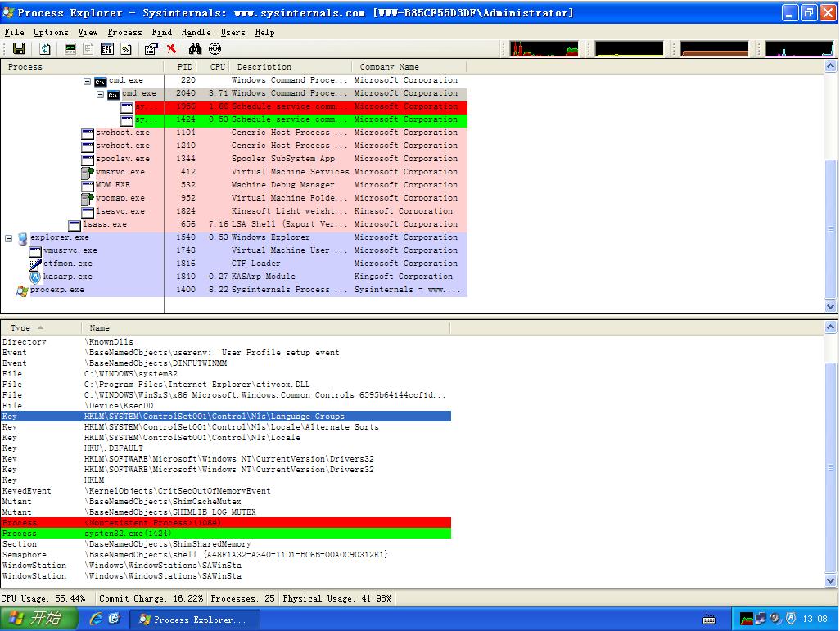Sort by the Company Name column header
Viewport: 840px width, 631px height.
[x=409, y=67]
